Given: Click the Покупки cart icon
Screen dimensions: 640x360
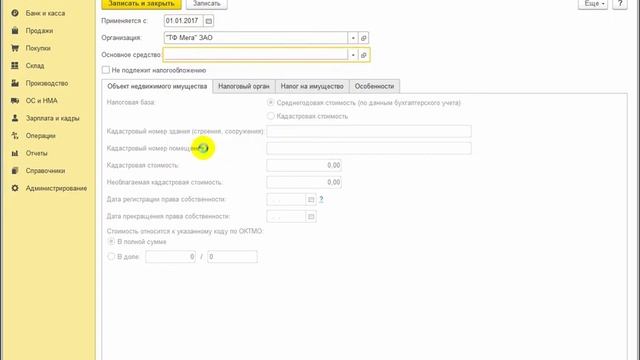Looking at the screenshot, I should (15, 48).
